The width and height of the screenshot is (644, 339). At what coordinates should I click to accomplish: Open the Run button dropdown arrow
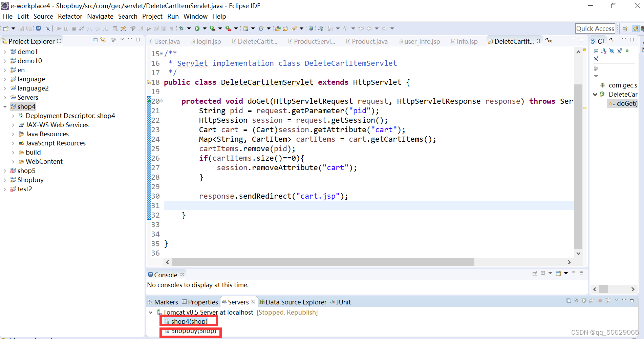204,28
